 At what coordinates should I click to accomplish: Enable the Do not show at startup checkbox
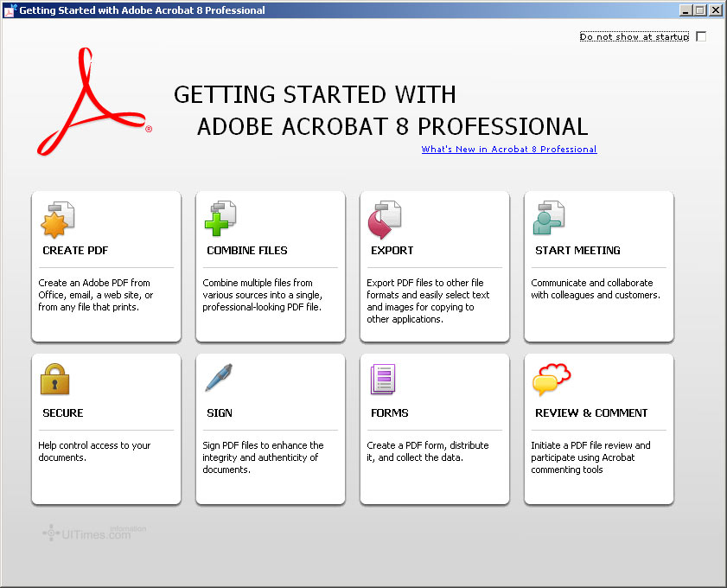click(x=702, y=36)
